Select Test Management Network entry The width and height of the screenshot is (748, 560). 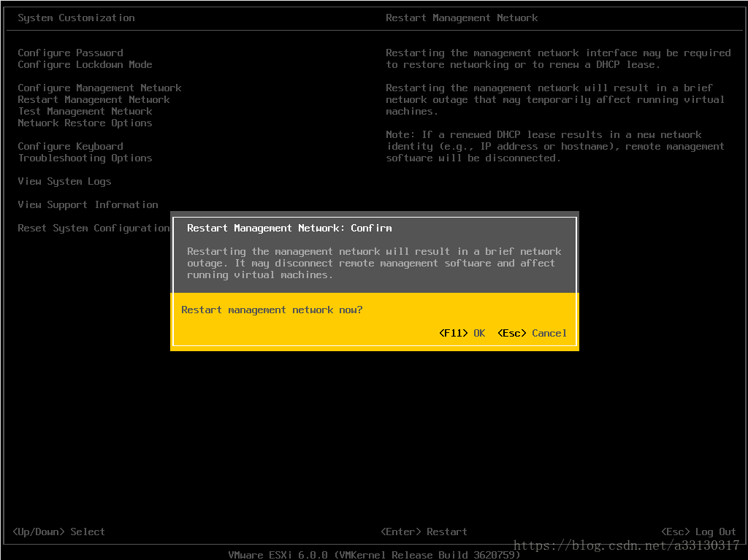85,111
